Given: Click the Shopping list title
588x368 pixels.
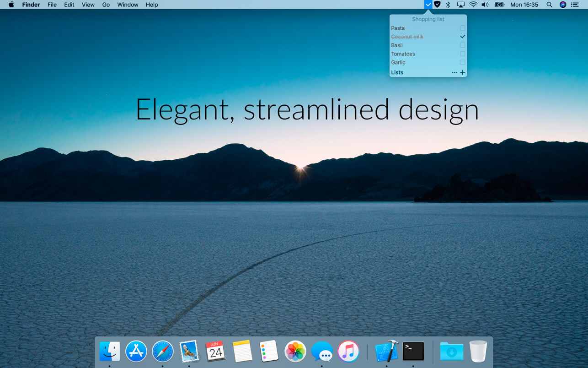Looking at the screenshot, I should tap(428, 19).
